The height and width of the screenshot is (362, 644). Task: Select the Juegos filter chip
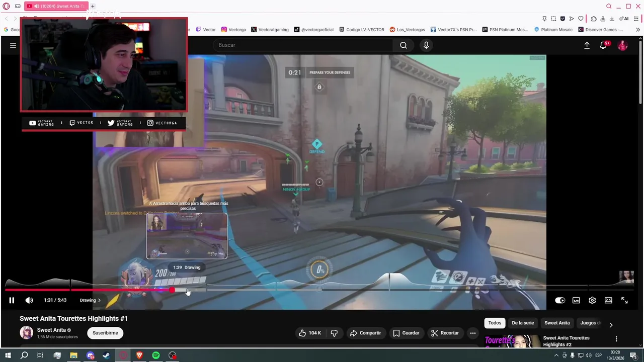[x=590, y=323]
